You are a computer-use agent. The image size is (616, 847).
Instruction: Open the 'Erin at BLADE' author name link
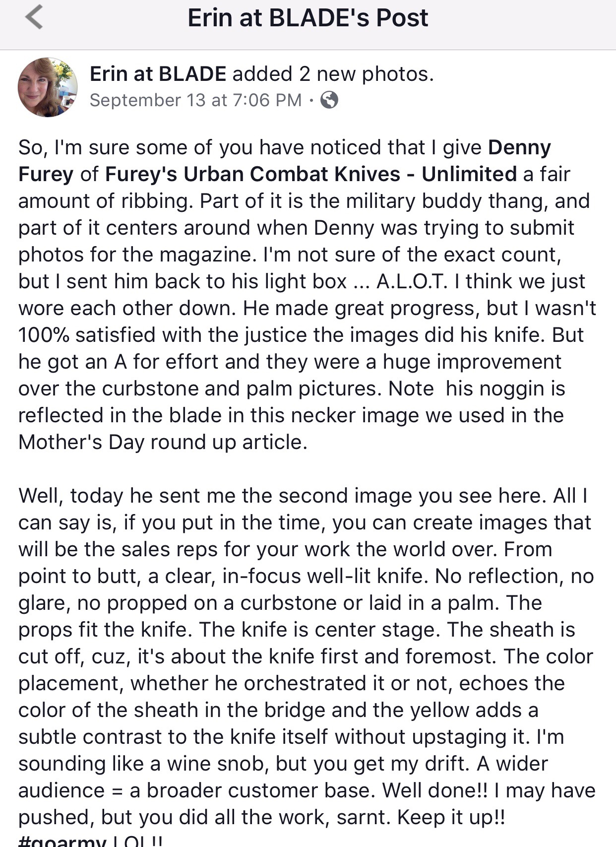click(158, 74)
